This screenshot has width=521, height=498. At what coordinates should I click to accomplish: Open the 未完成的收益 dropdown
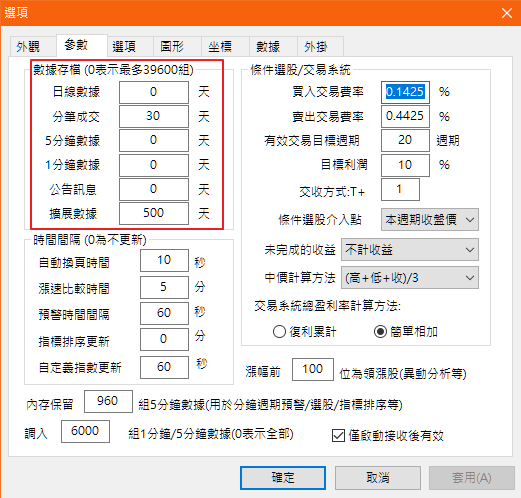coord(410,249)
